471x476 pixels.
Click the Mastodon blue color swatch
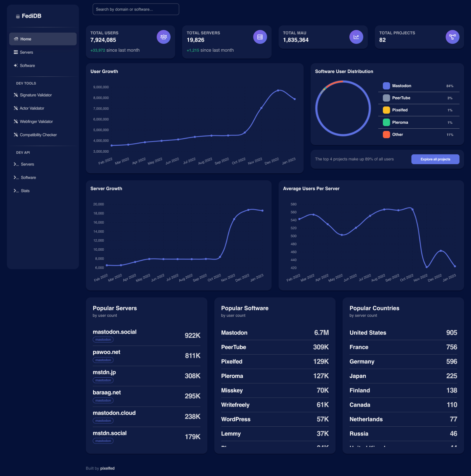(x=387, y=86)
